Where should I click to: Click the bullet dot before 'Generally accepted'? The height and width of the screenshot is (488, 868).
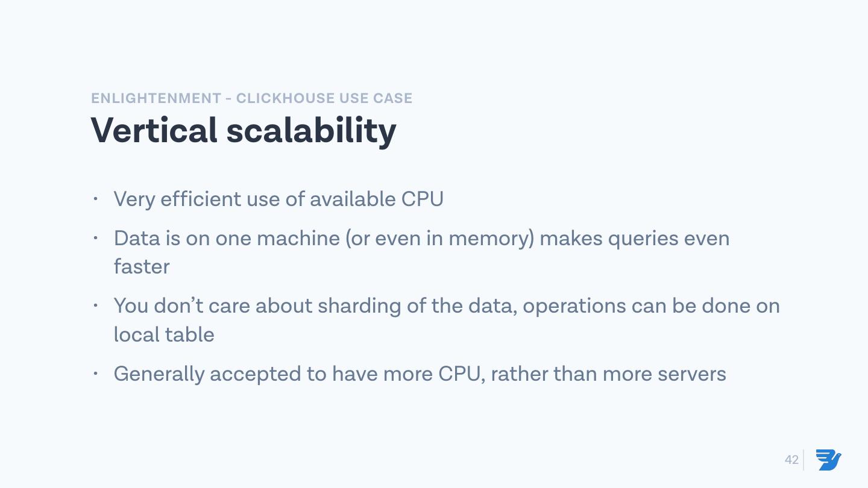(x=95, y=374)
